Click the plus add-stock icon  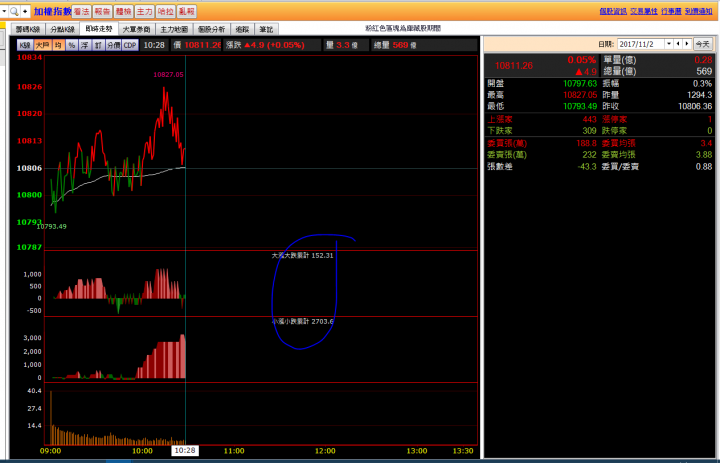(25, 11)
